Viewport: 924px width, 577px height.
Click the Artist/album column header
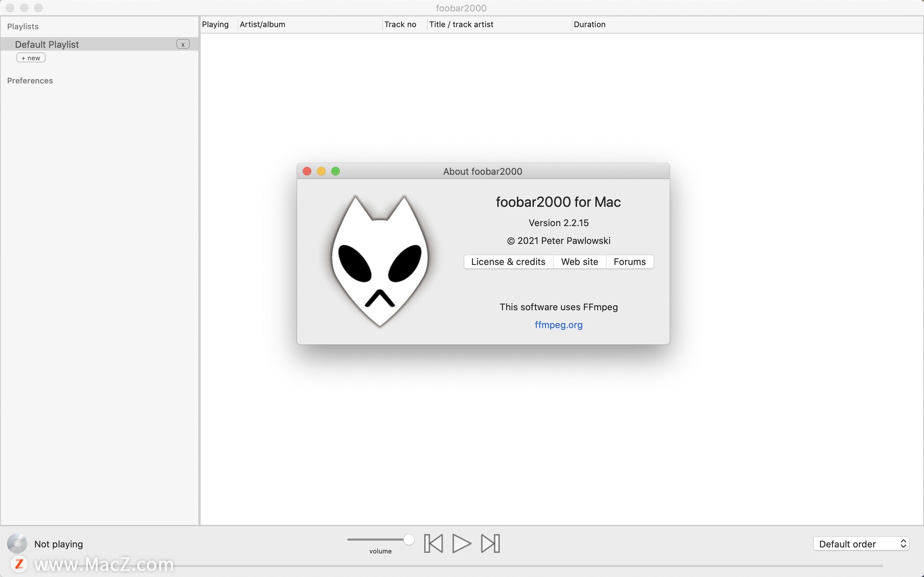262,25
